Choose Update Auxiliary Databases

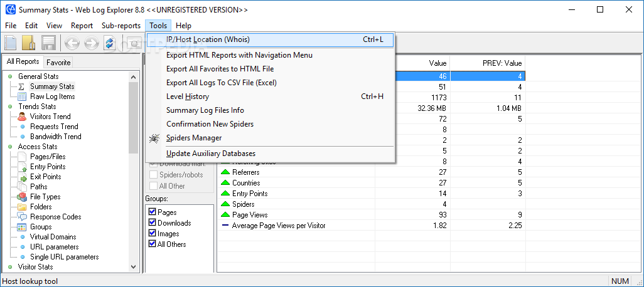click(x=271, y=154)
